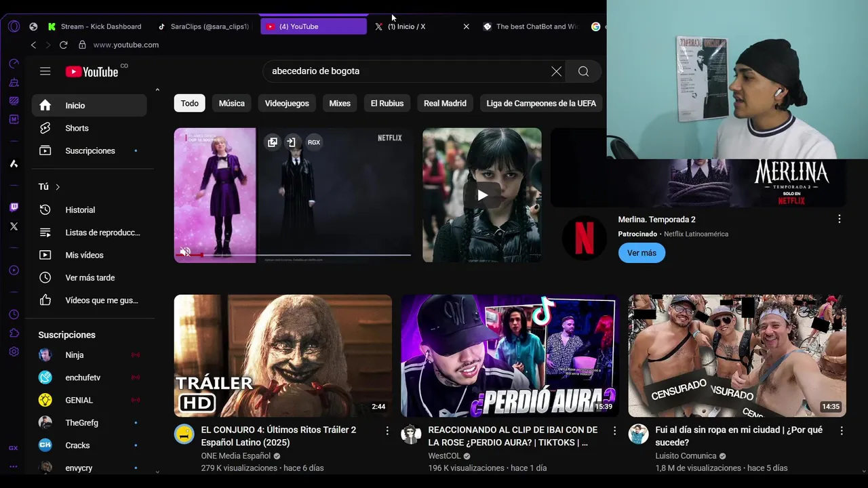Open TheGrefg channel subscription
Screen dimensions: 868x488
pos(89,423)
